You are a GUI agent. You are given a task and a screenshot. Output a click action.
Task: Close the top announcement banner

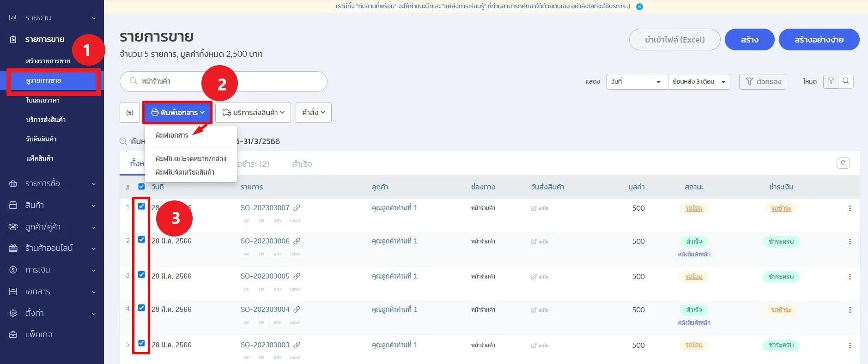coord(639,6)
